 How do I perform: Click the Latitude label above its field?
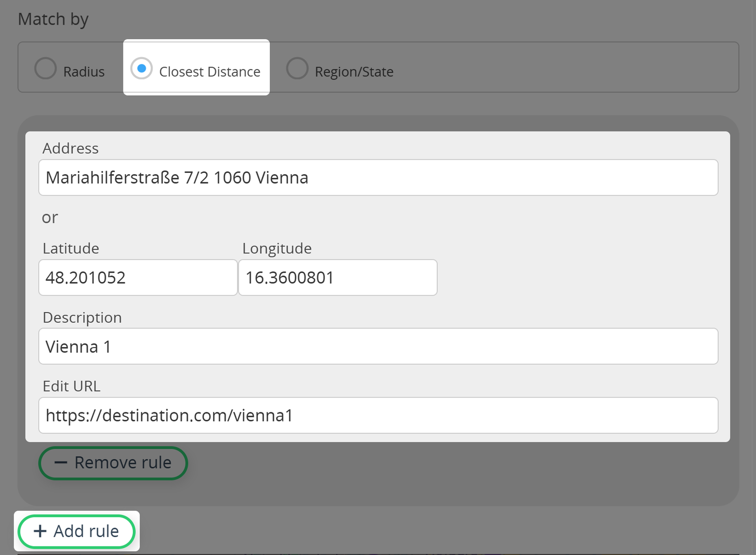click(x=70, y=248)
